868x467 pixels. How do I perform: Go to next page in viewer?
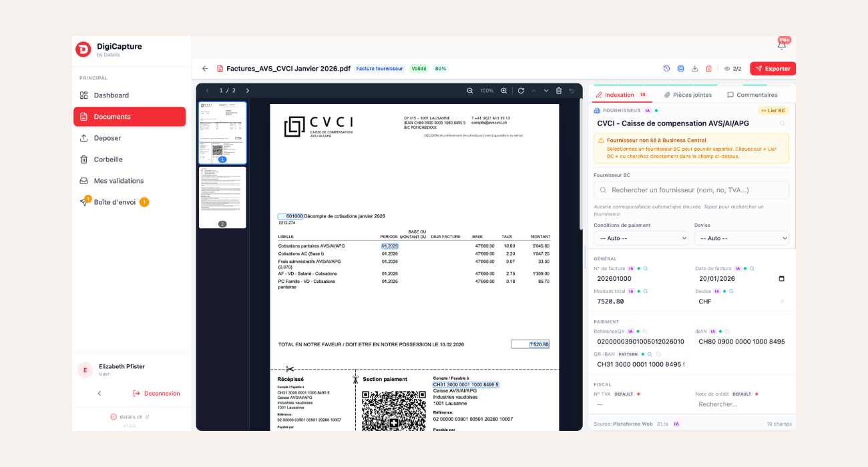point(247,91)
